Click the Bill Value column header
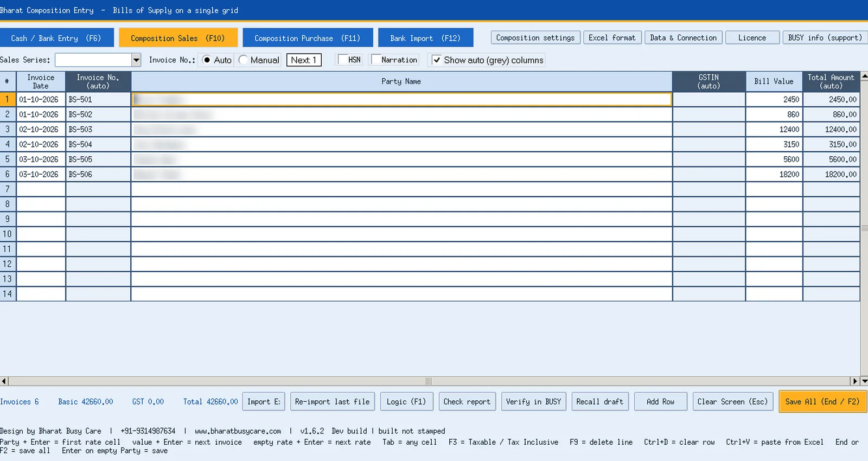Image resolution: width=868 pixels, height=461 pixels. (x=774, y=81)
